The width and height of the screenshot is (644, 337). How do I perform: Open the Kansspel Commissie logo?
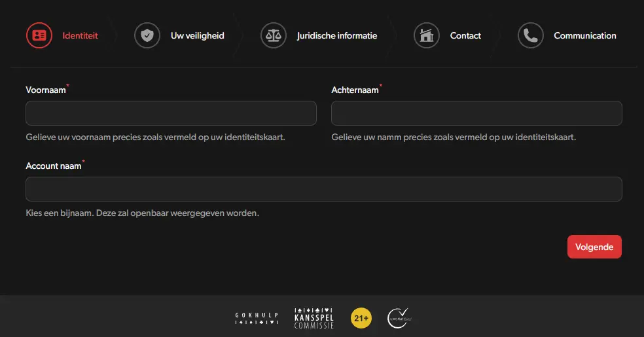tap(314, 318)
